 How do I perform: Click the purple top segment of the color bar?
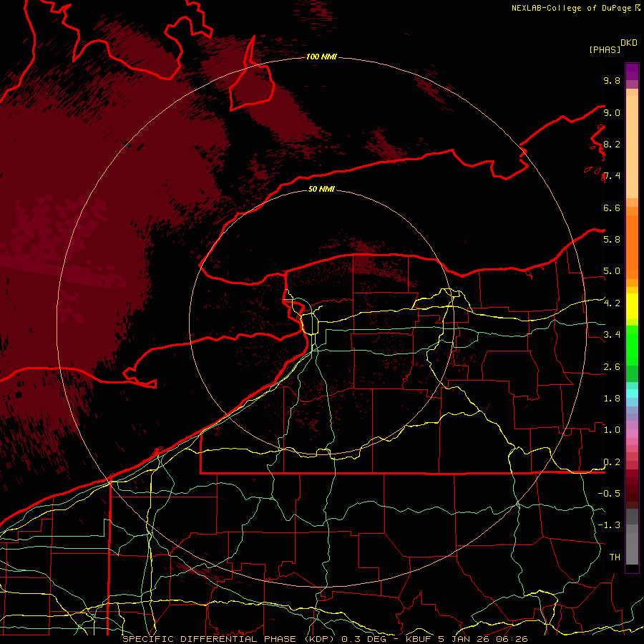coord(632,72)
